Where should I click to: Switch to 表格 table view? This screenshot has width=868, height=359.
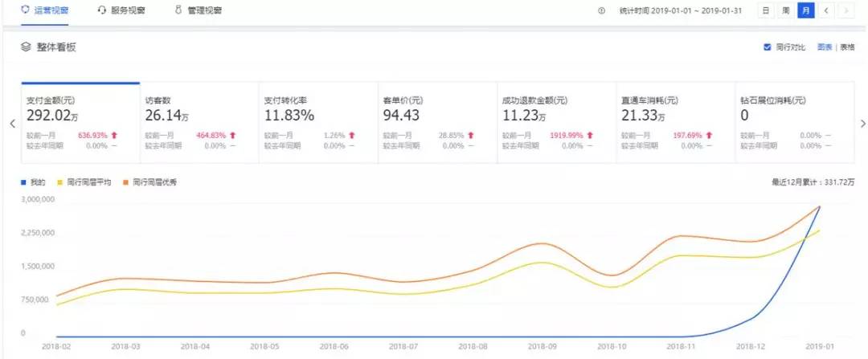click(847, 47)
